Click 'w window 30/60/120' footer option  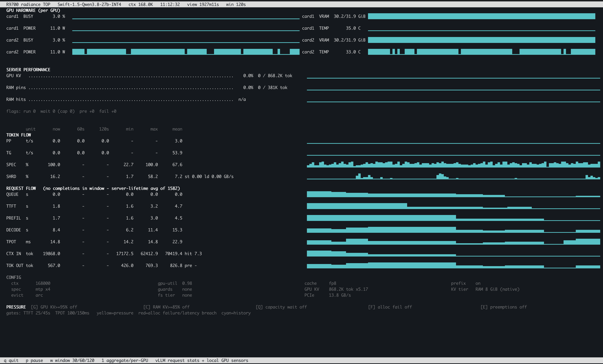[x=72, y=360]
